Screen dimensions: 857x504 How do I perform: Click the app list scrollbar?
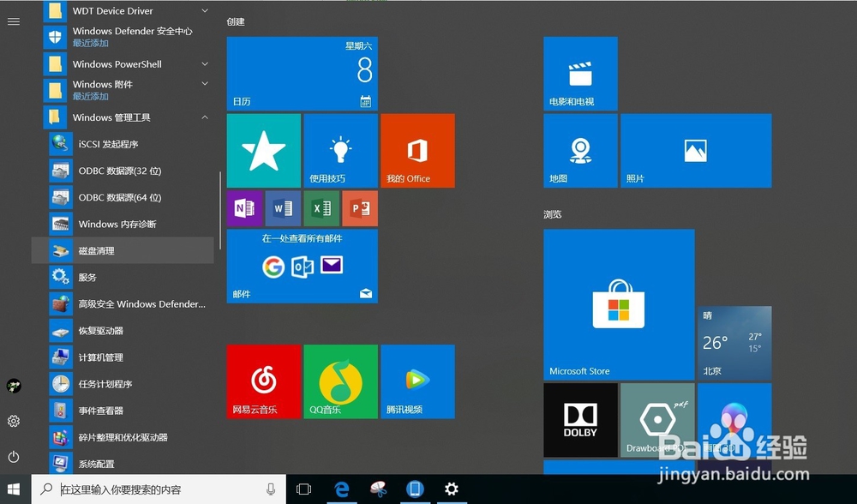pos(219,211)
